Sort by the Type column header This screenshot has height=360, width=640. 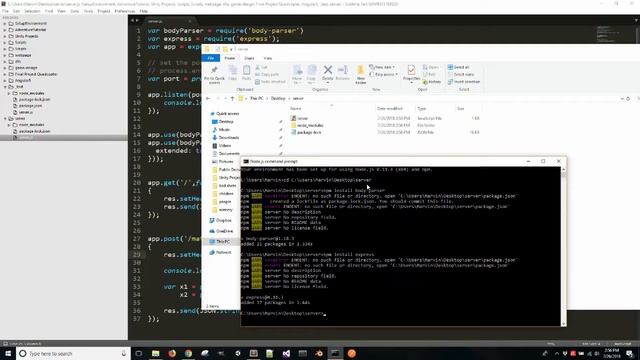(x=422, y=109)
